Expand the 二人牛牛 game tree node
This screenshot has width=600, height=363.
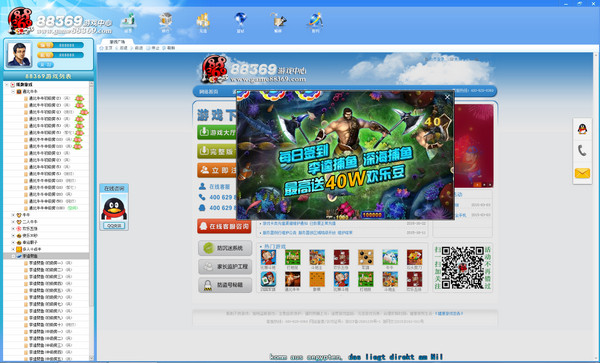[x=13, y=221]
